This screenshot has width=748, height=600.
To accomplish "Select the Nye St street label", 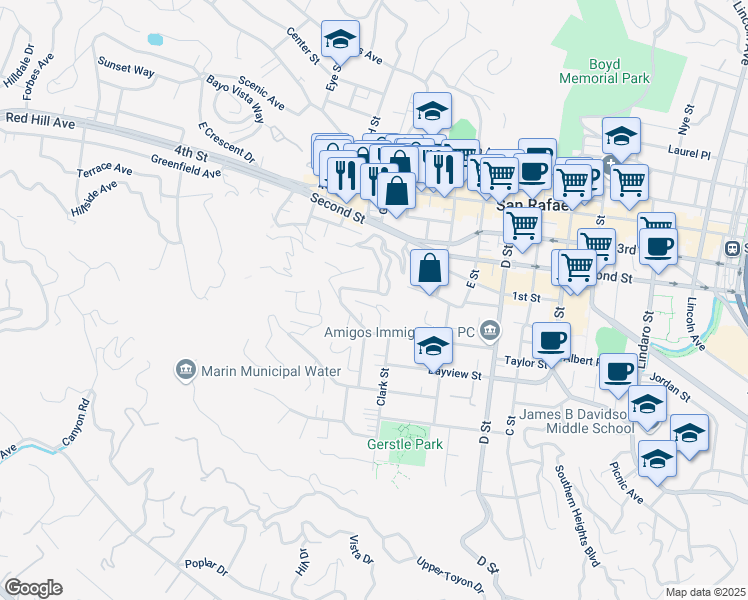I will click(x=686, y=120).
